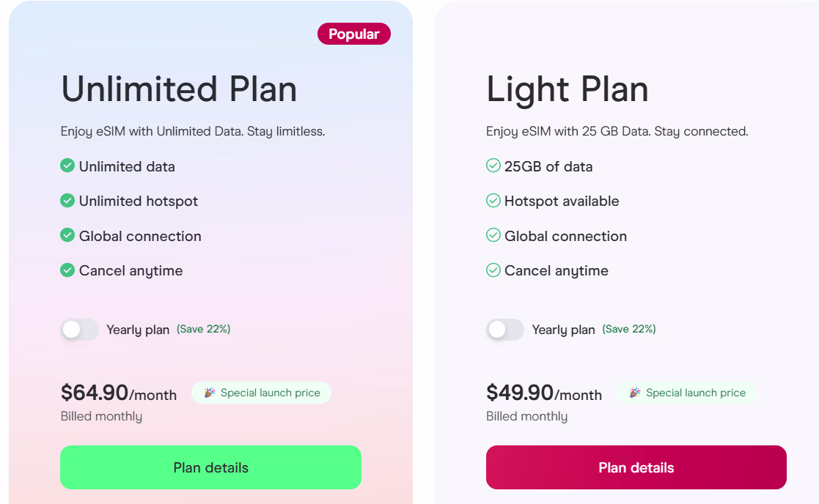Click the Cancel anytime checkmark in Light Plan
The image size is (819, 504).
493,270
